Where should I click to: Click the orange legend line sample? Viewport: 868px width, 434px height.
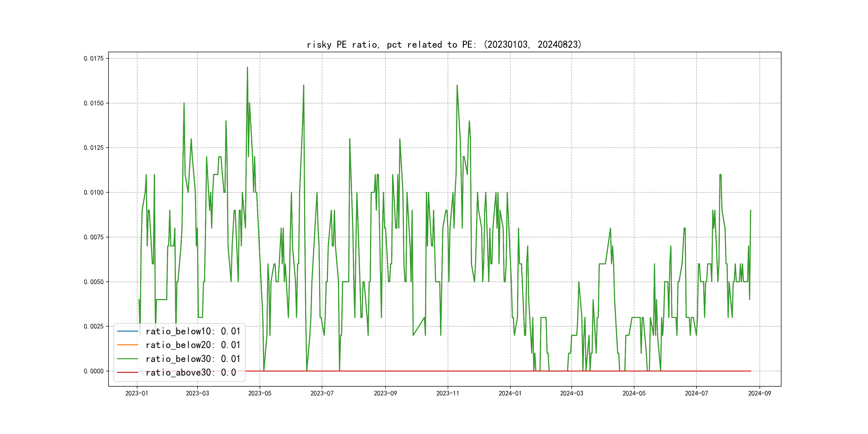(127, 345)
